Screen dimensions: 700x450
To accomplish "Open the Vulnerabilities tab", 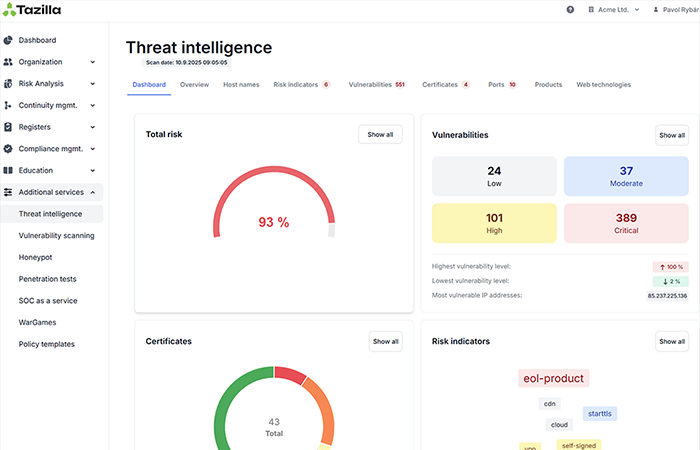I will [x=377, y=84].
